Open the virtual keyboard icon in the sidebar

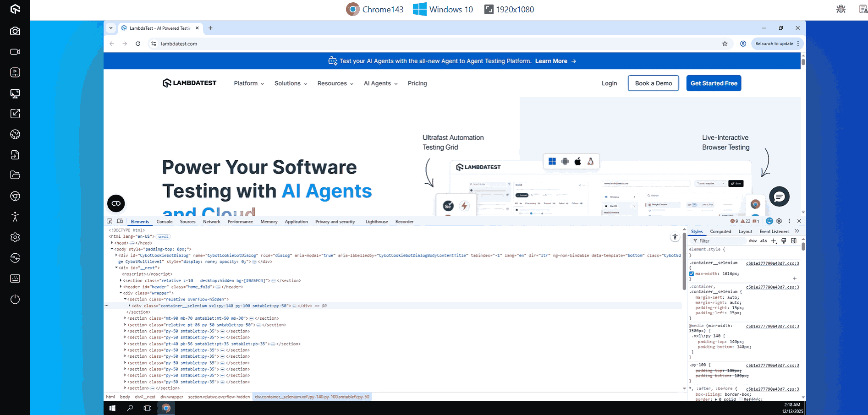click(15, 278)
